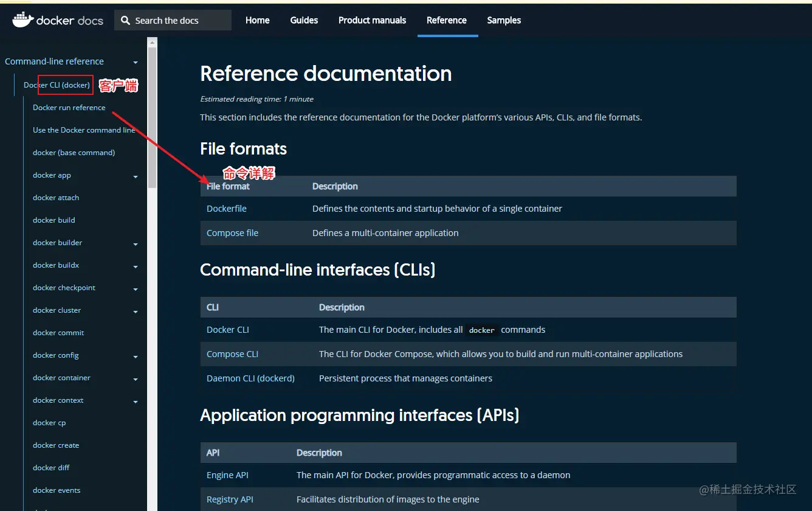Click the Application programming interfaces (APIs) heading
The width and height of the screenshot is (812, 511).
point(360,415)
